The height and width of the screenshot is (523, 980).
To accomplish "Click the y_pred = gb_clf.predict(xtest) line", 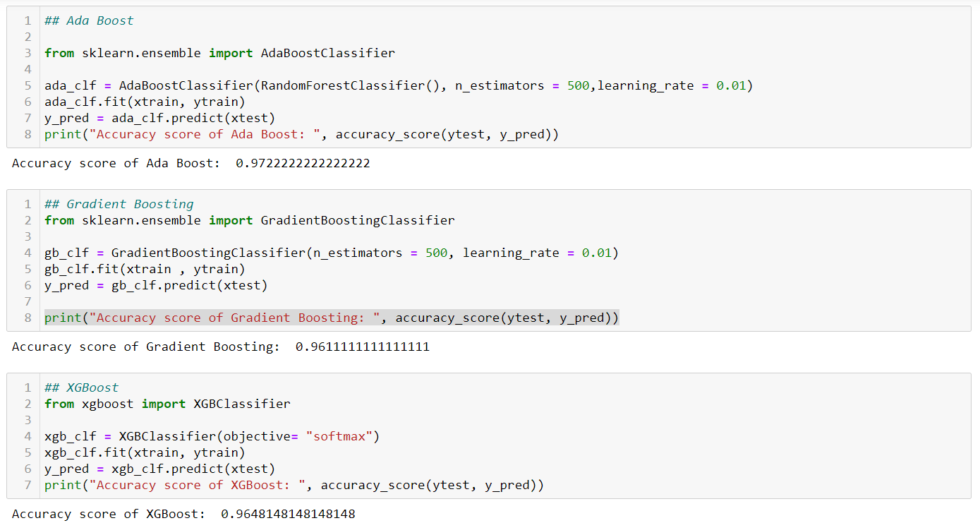I will click(x=156, y=285).
